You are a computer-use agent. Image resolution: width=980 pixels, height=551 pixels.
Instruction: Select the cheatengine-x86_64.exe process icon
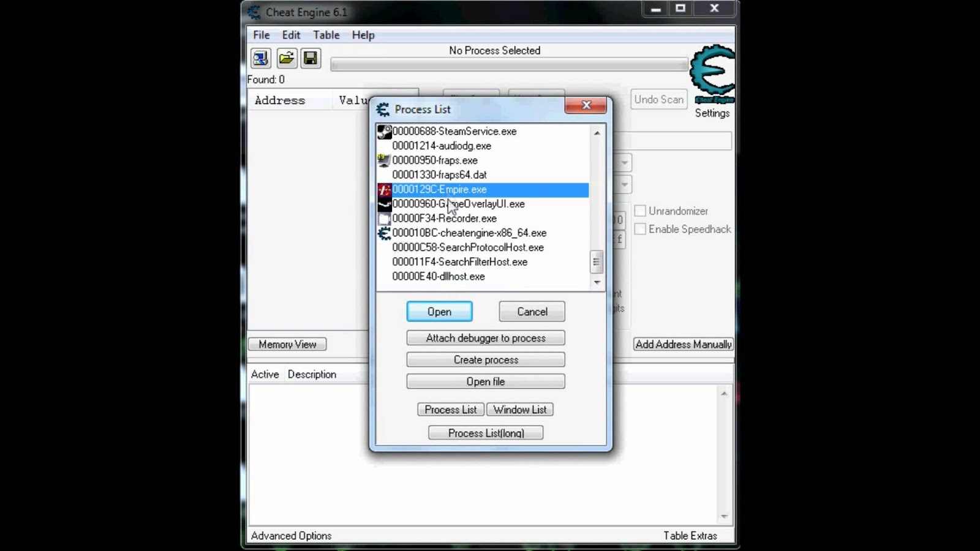(x=384, y=233)
